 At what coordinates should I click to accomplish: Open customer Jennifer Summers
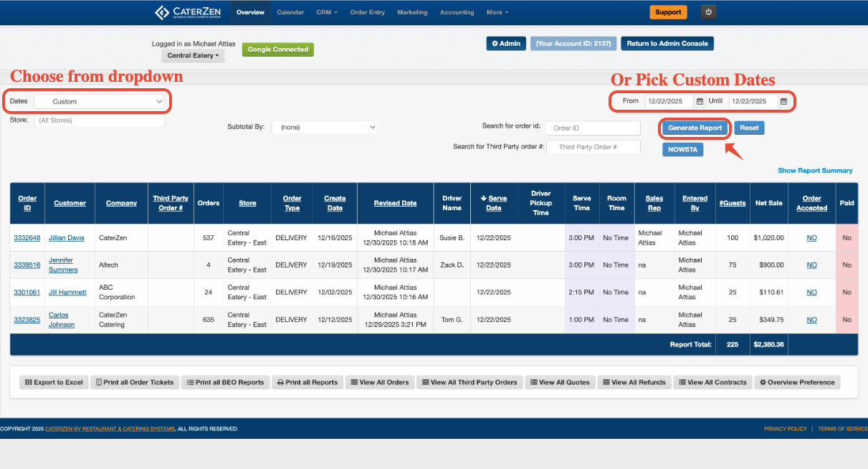[63, 265]
